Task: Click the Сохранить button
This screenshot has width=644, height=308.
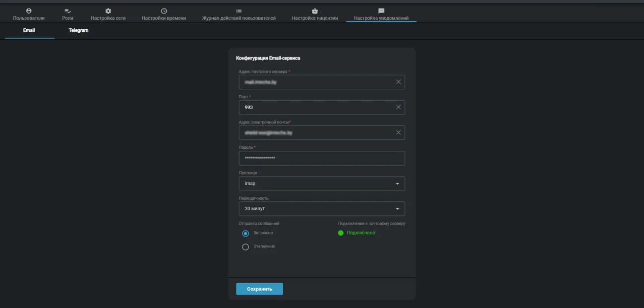Action: click(x=259, y=289)
